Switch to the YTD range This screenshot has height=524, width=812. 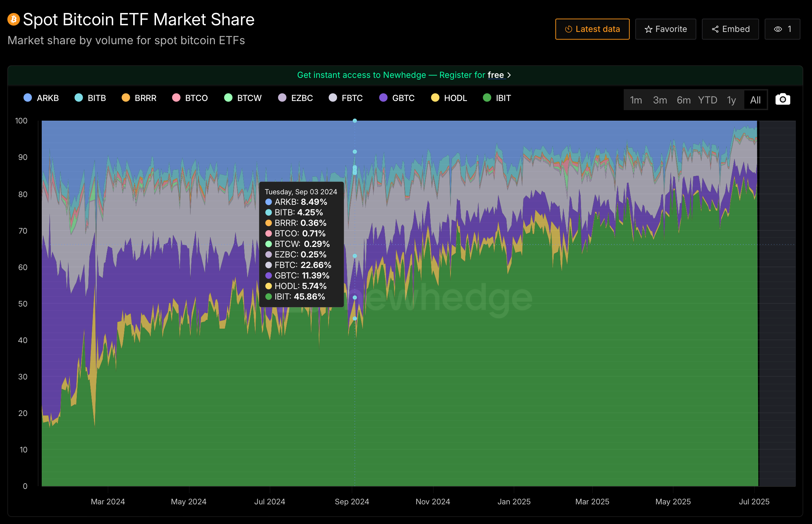click(x=707, y=100)
